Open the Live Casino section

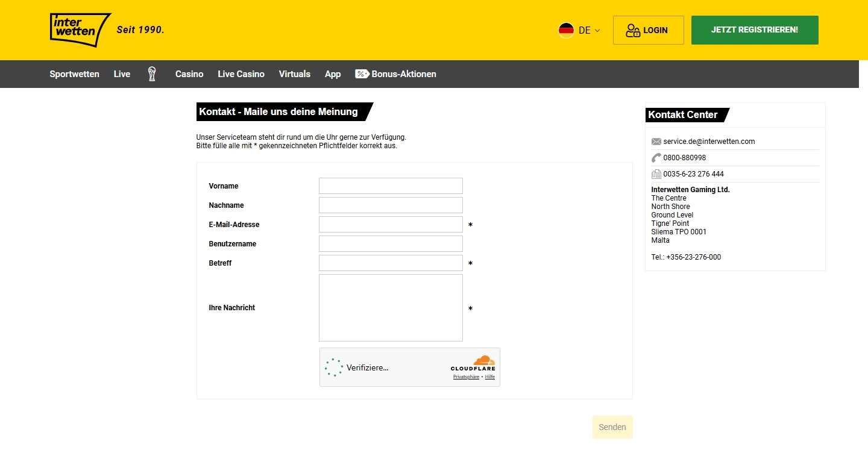[241, 74]
